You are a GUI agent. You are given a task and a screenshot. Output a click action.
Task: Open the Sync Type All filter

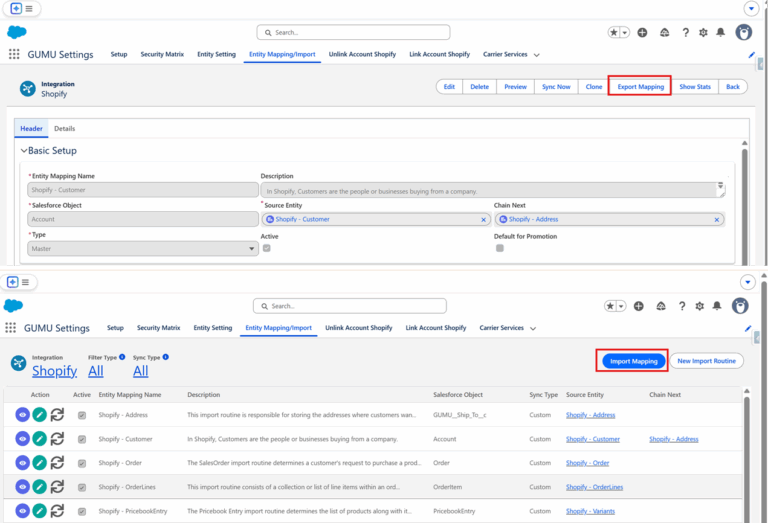140,371
